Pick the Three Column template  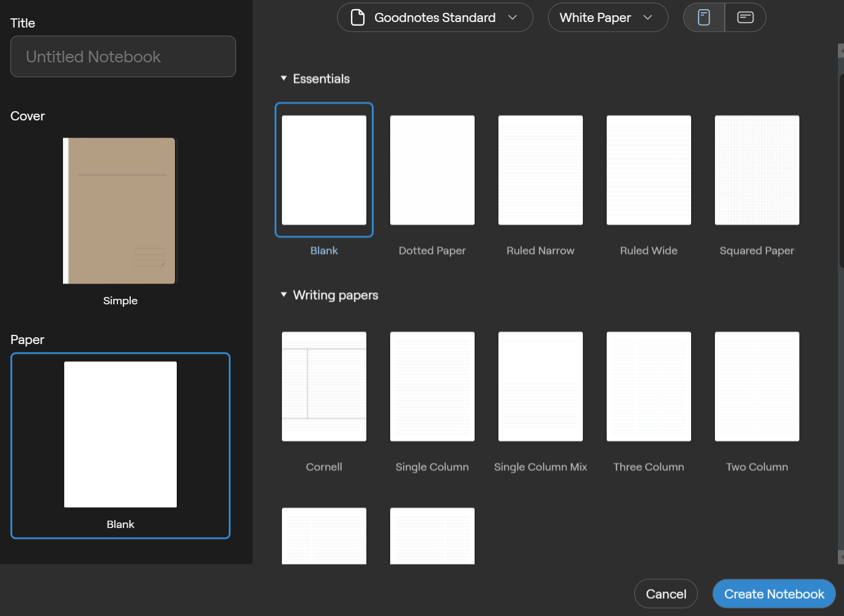[648, 386]
